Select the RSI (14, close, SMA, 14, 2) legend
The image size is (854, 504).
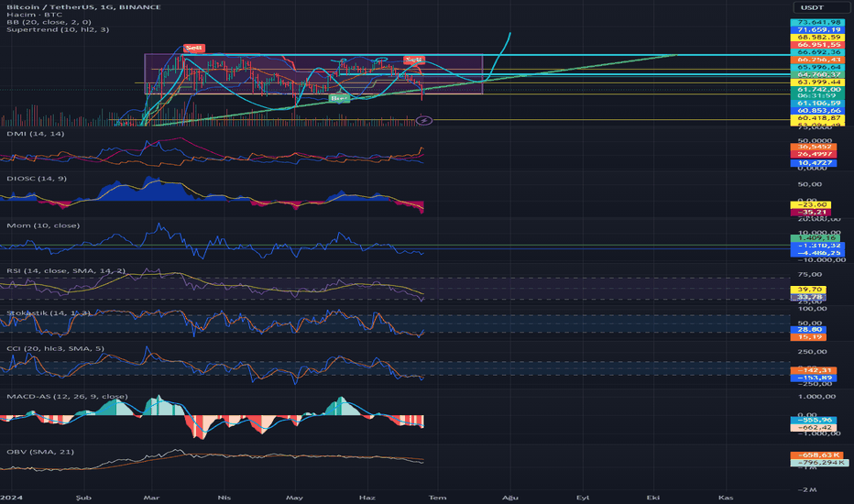pos(66,271)
